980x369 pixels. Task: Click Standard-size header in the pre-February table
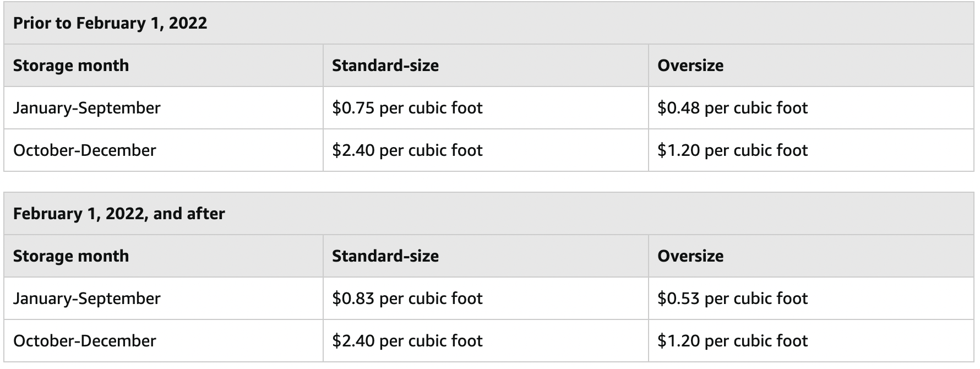point(385,66)
